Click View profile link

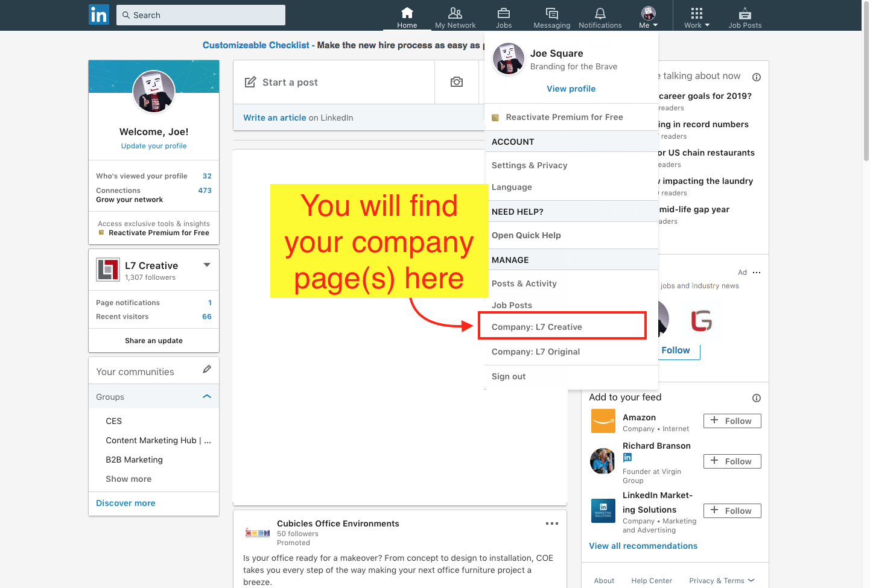tap(571, 89)
